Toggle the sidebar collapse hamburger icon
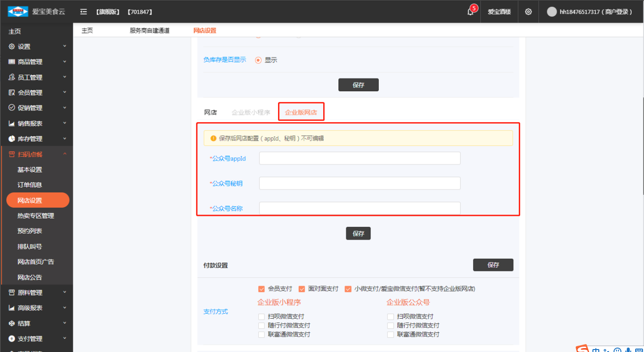This screenshot has width=644, height=352. coord(84,12)
